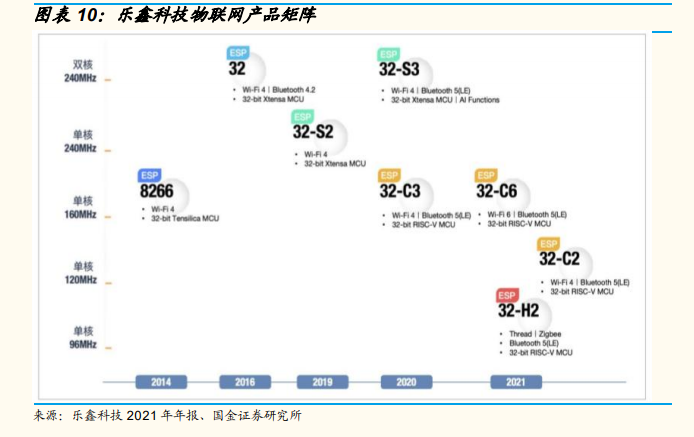Click '32-bit RISC-V MCU' under 32-C2

(x=582, y=292)
